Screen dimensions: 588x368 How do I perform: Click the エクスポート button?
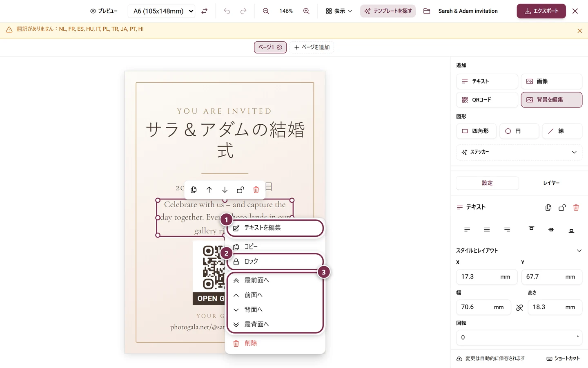541,11
